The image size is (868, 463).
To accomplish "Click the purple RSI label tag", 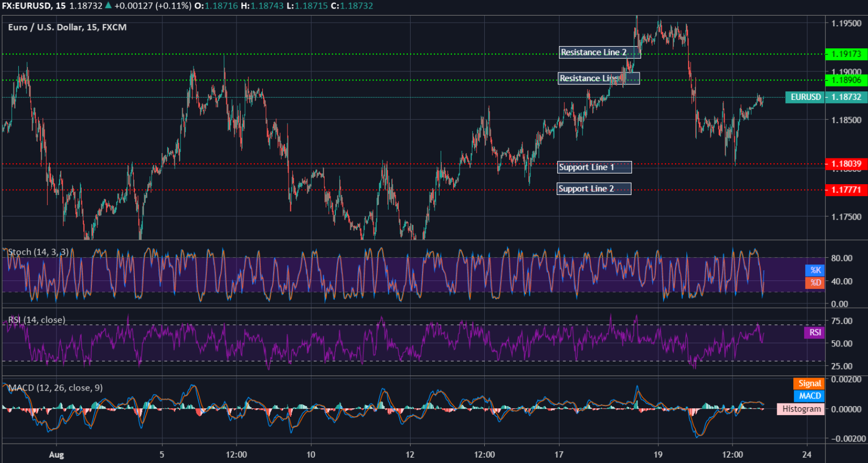I will [814, 332].
